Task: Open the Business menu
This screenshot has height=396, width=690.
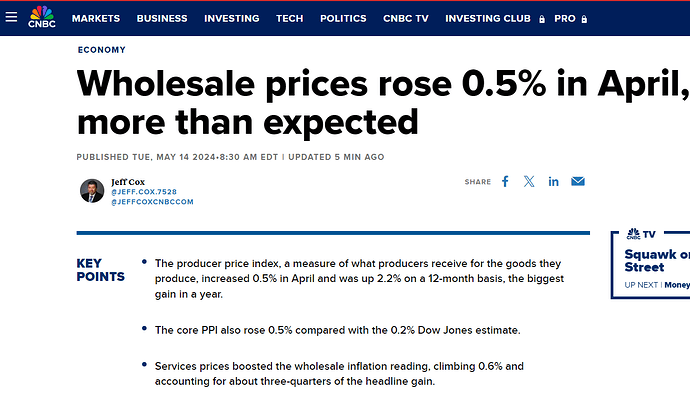Action: click(162, 18)
